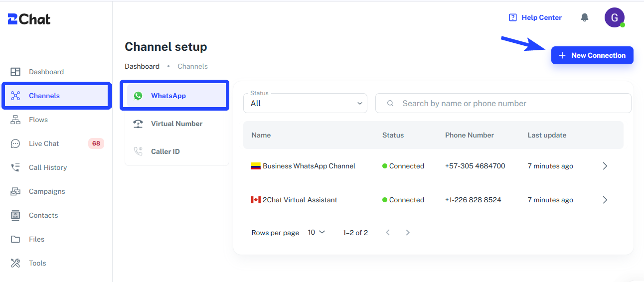Click the 2Chat logo
Screen dimensions: 644x282
coord(29,19)
